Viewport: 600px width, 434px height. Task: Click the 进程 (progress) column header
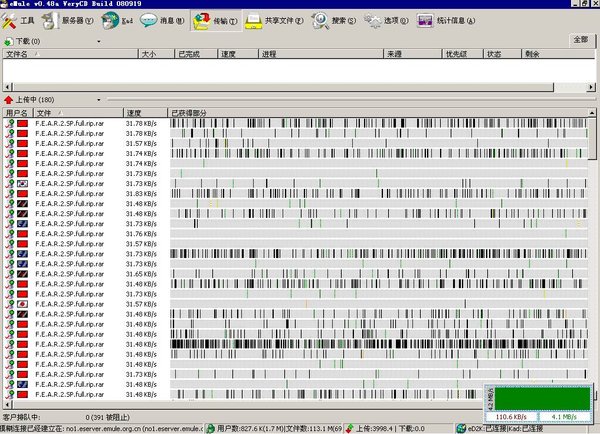(x=321, y=54)
